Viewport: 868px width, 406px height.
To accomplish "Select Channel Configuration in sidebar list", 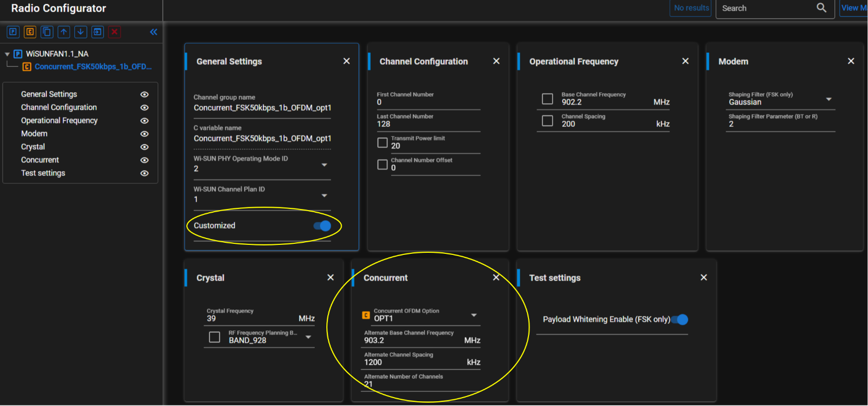I will pos(59,107).
